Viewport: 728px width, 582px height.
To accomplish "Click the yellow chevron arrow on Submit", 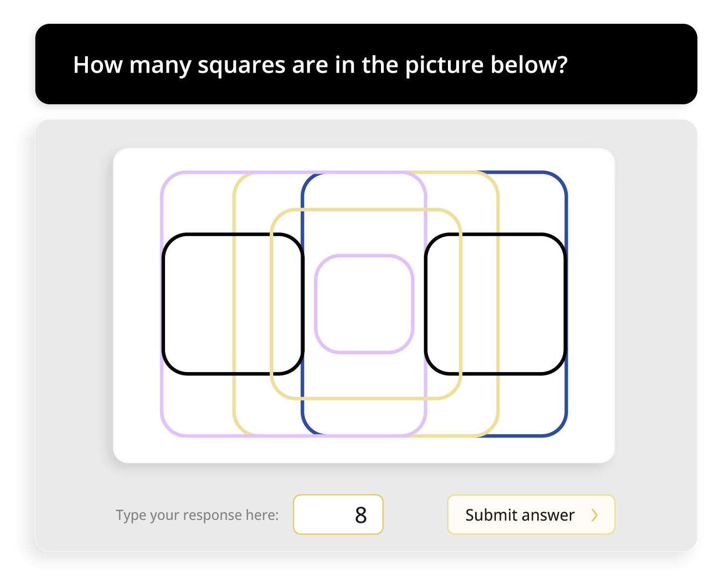I will coord(595,515).
